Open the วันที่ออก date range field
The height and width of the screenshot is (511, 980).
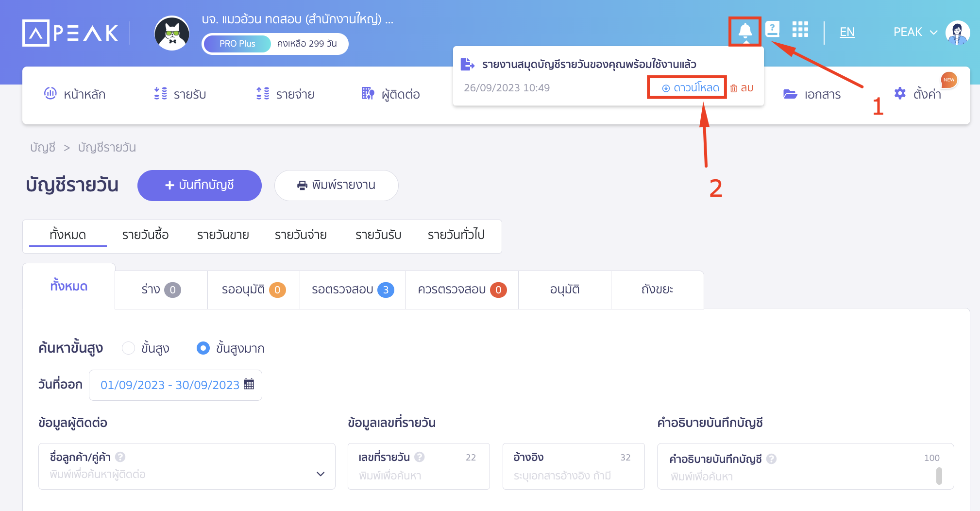click(175, 385)
